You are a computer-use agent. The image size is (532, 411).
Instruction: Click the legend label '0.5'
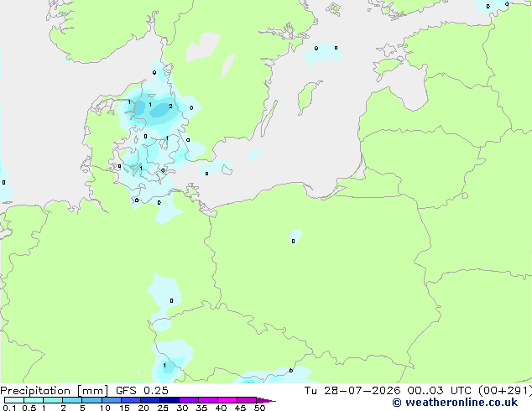29,408
